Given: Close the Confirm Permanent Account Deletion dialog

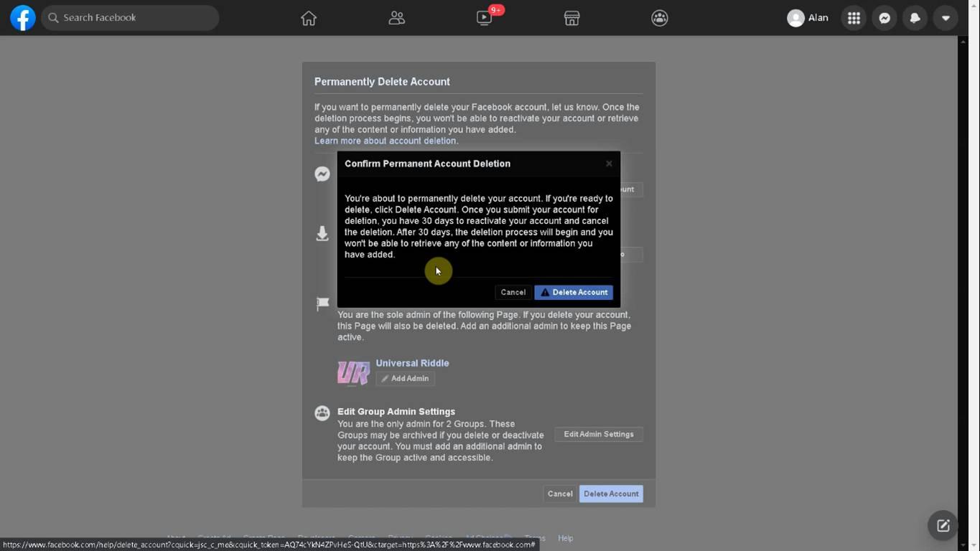Looking at the screenshot, I should coord(608,163).
